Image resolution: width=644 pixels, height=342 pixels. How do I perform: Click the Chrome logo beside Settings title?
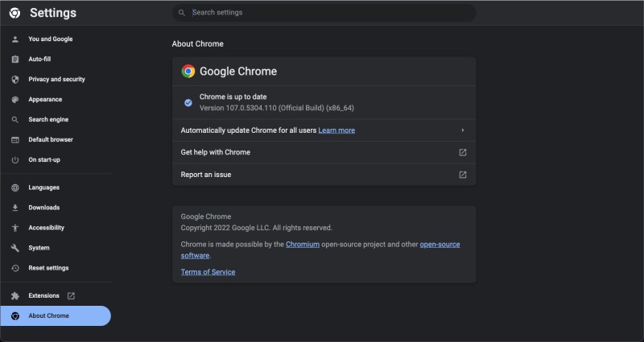click(x=14, y=13)
